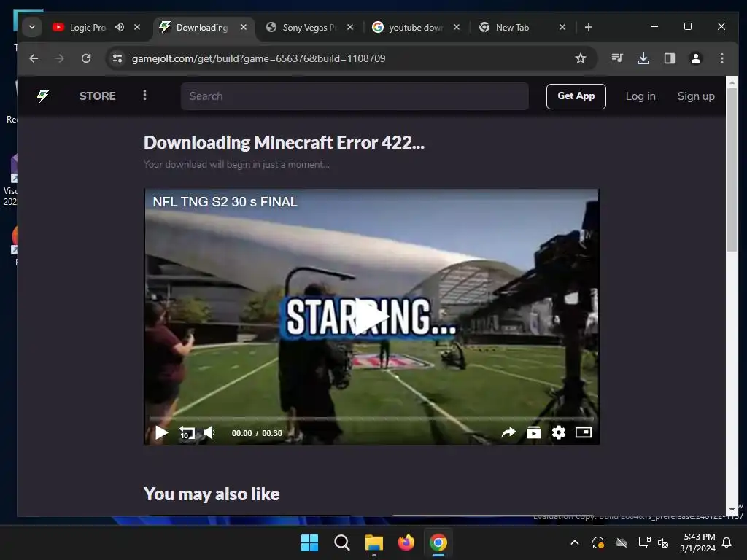Viewport: 747px width, 560px height.
Task: Switch to the Sony Vegas tab
Action: tap(309, 27)
